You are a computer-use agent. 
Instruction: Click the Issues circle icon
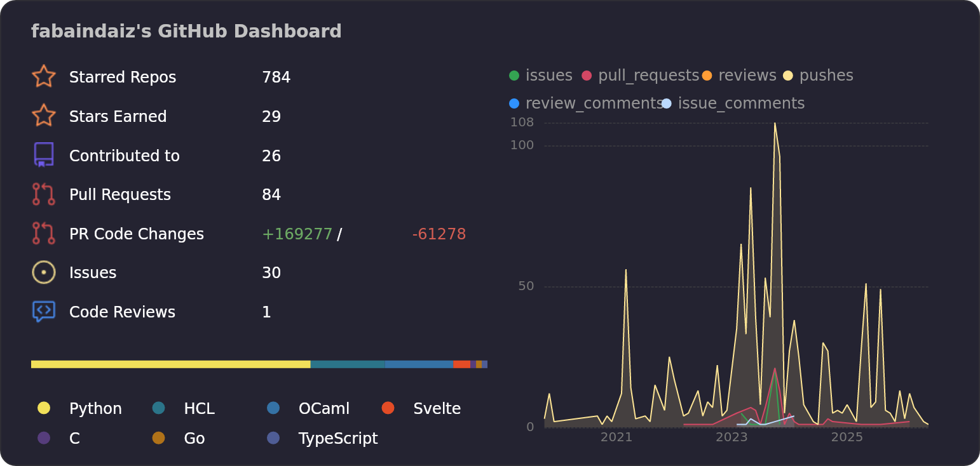(43, 272)
